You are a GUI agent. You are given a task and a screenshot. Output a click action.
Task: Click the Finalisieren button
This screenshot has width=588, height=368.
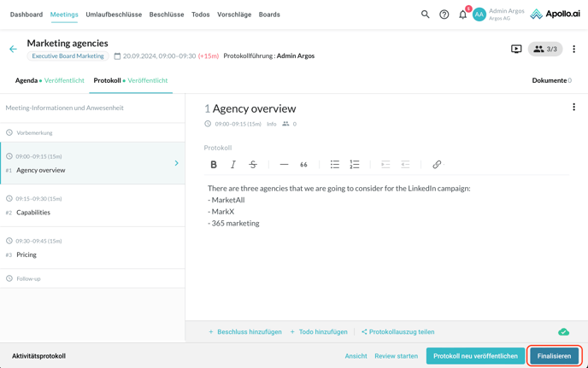[x=554, y=356]
